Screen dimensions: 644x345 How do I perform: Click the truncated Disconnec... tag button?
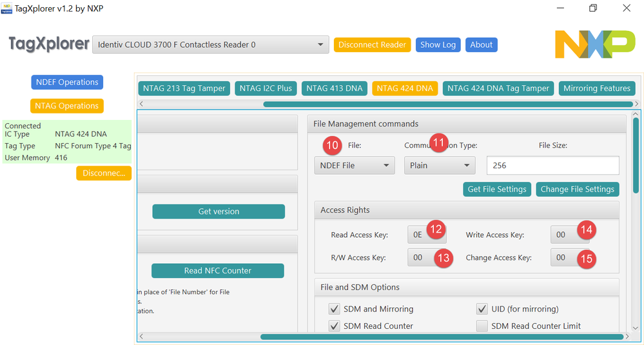point(104,173)
